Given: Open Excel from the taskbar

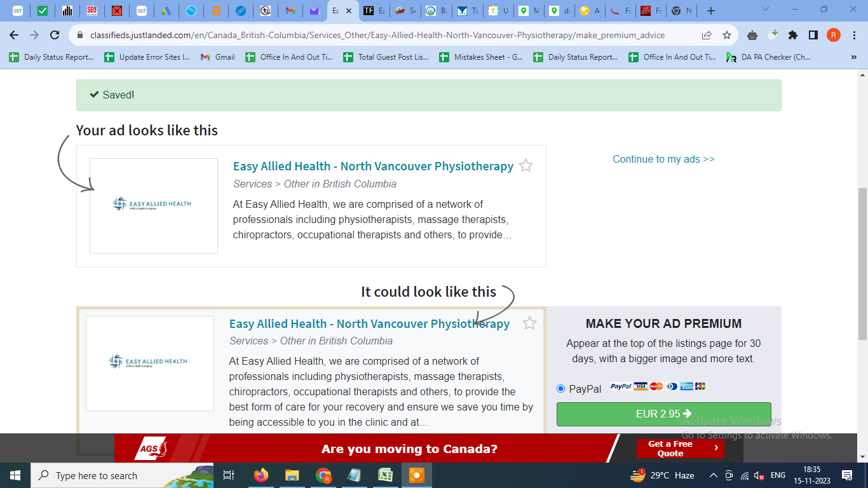Looking at the screenshot, I should pyautogui.click(x=385, y=475).
